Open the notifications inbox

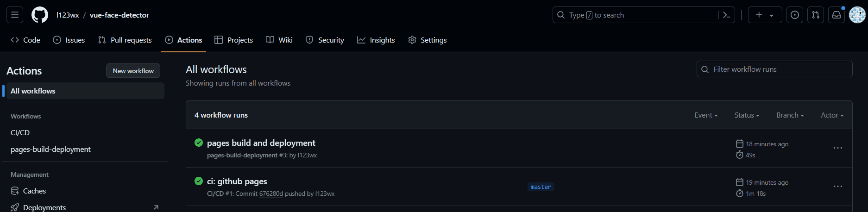point(837,15)
